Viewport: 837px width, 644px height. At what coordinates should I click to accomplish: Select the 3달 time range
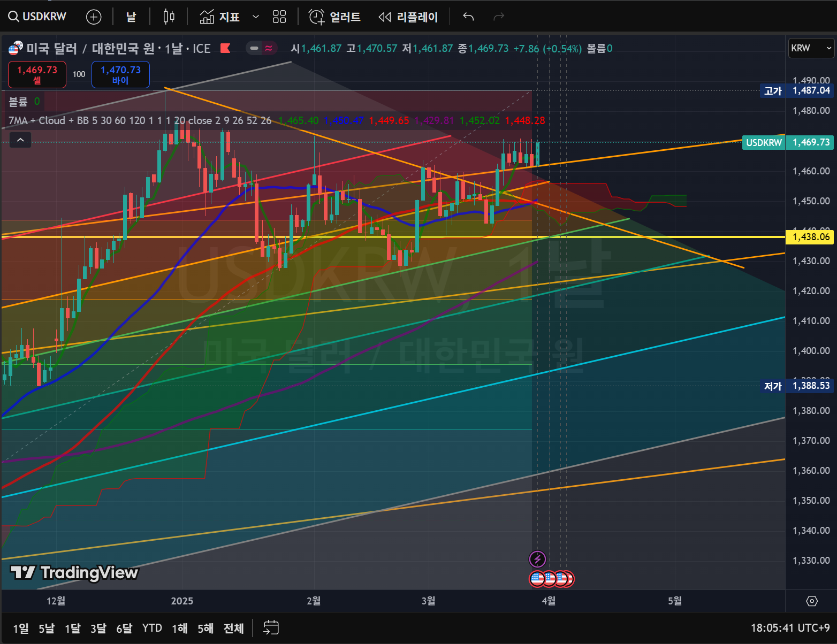[98, 628]
